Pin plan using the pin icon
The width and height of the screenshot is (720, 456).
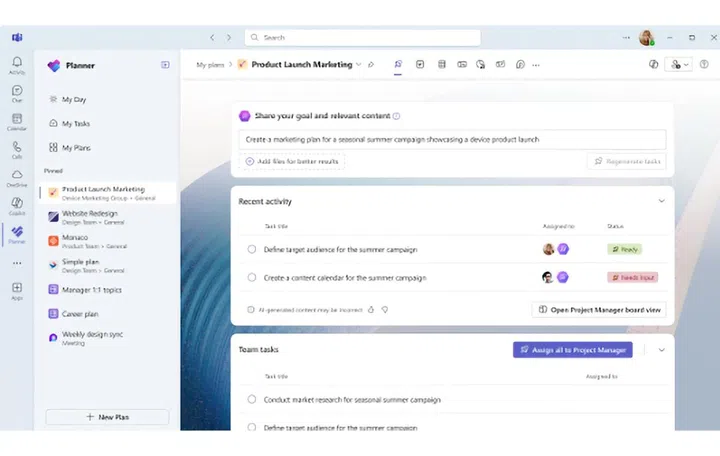click(x=371, y=65)
